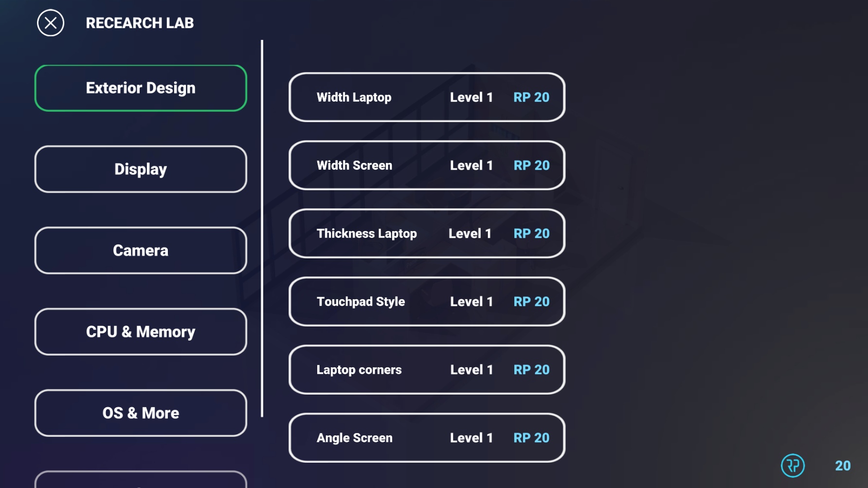The height and width of the screenshot is (488, 868).
Task: Open the Display category
Action: point(141,169)
